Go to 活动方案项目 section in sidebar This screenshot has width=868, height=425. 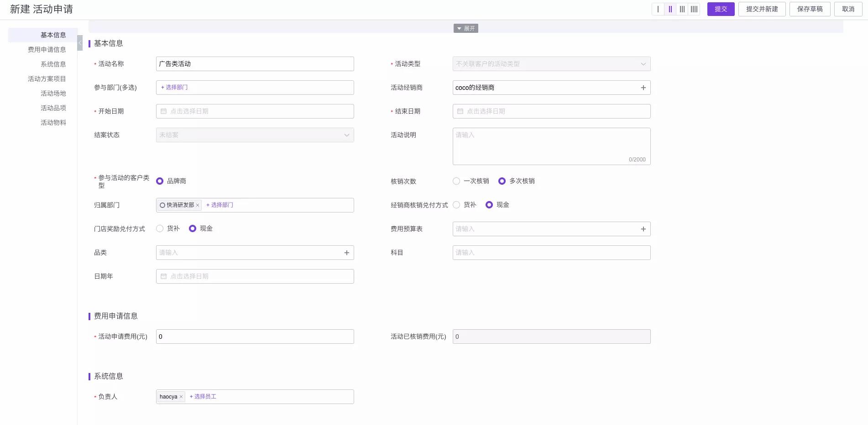[x=47, y=79]
